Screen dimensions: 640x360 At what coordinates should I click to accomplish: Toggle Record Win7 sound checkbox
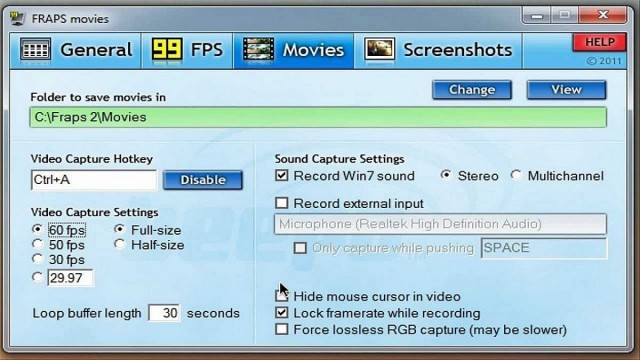click(282, 176)
